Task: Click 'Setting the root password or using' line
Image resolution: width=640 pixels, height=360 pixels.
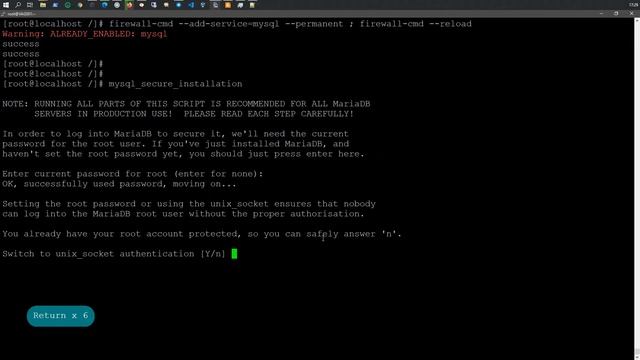Action: 189,204
